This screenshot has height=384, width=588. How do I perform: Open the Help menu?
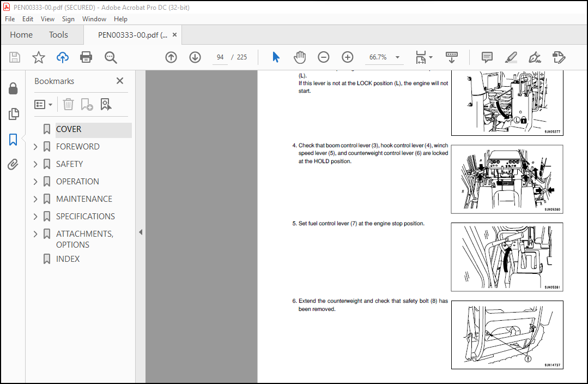(120, 19)
